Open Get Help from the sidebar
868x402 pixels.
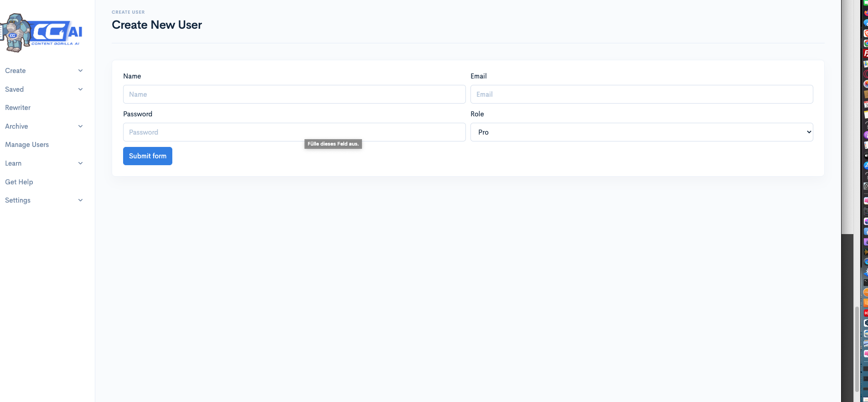tap(19, 182)
